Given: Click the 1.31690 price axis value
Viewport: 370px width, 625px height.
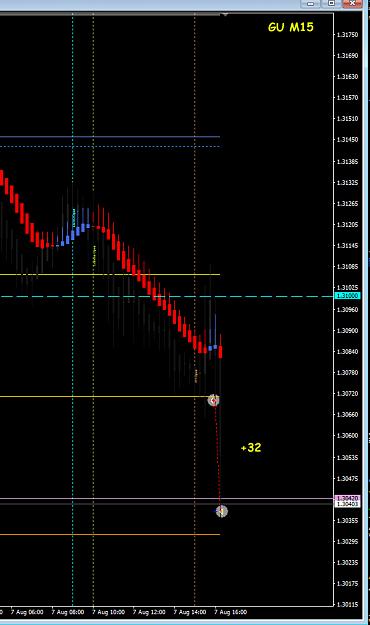Looking at the screenshot, I should tap(347, 56).
